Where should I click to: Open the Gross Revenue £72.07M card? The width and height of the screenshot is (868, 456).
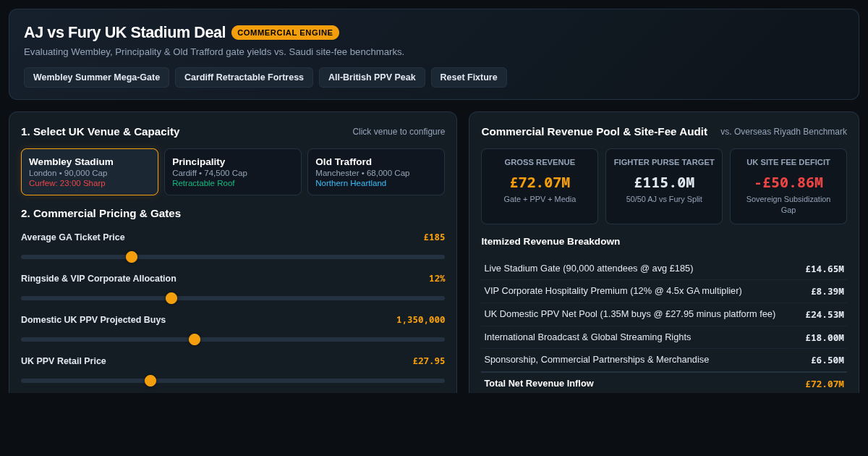(540, 186)
